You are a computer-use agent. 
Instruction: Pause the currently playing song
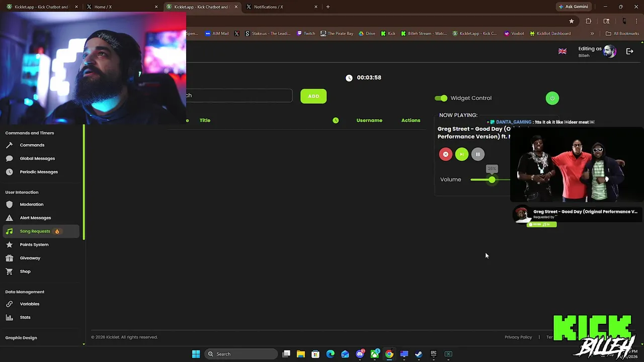(x=478, y=154)
